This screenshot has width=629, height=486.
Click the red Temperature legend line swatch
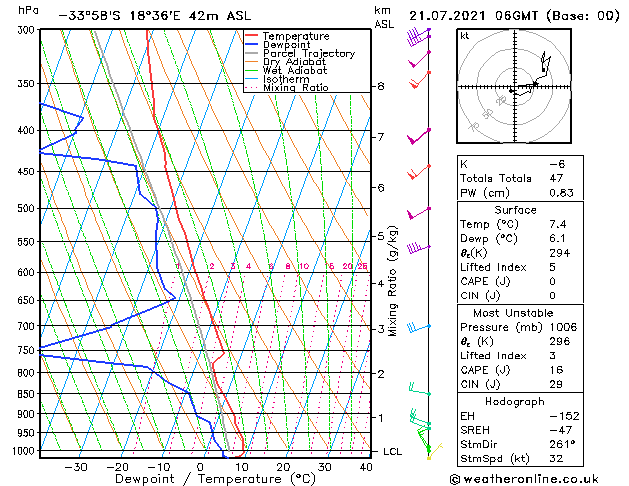252,36
